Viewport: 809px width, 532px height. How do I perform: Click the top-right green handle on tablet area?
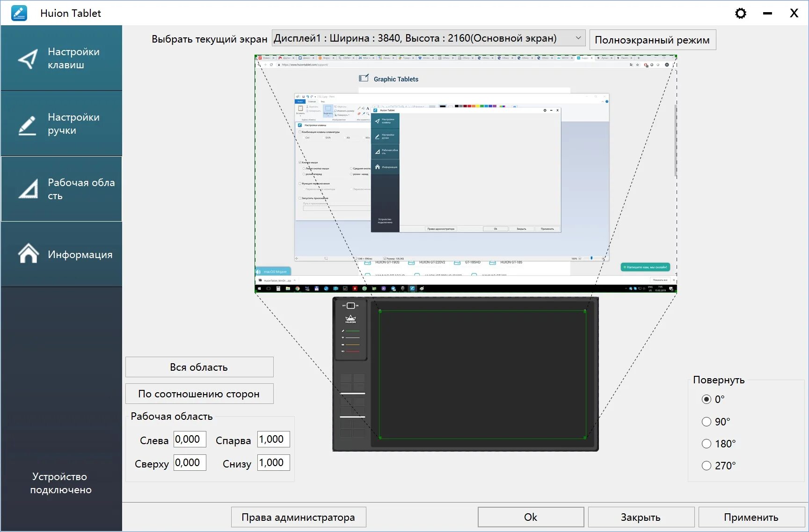click(x=585, y=311)
